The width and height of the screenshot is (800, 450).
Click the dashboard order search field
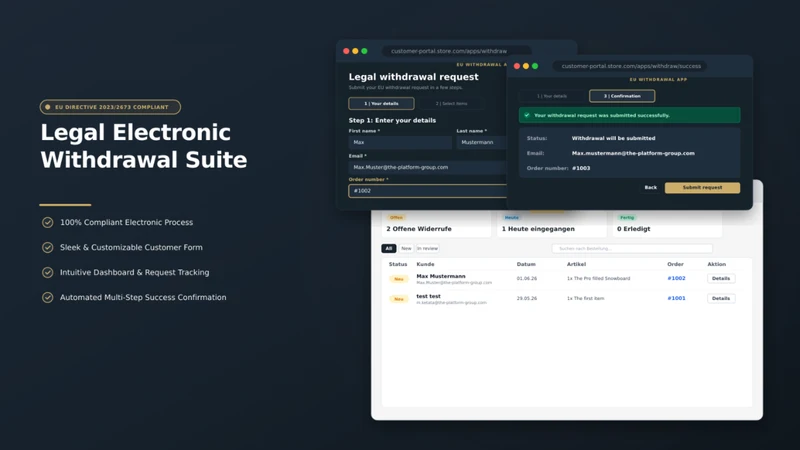tap(632, 248)
